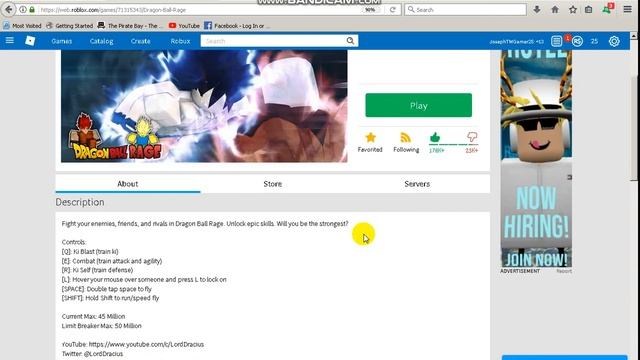Open the LordDracius YouTube channel URL
640x360 pixels.
(x=146, y=344)
